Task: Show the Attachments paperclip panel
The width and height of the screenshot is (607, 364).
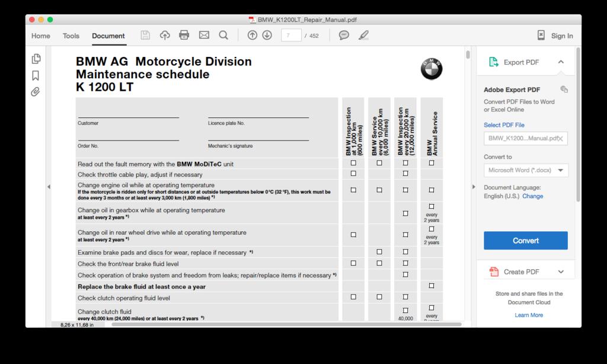Action: click(x=36, y=92)
